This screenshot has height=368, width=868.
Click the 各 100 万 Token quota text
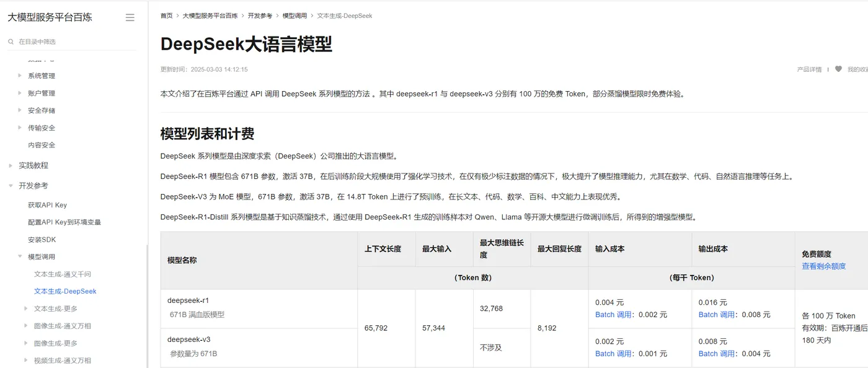click(x=828, y=316)
